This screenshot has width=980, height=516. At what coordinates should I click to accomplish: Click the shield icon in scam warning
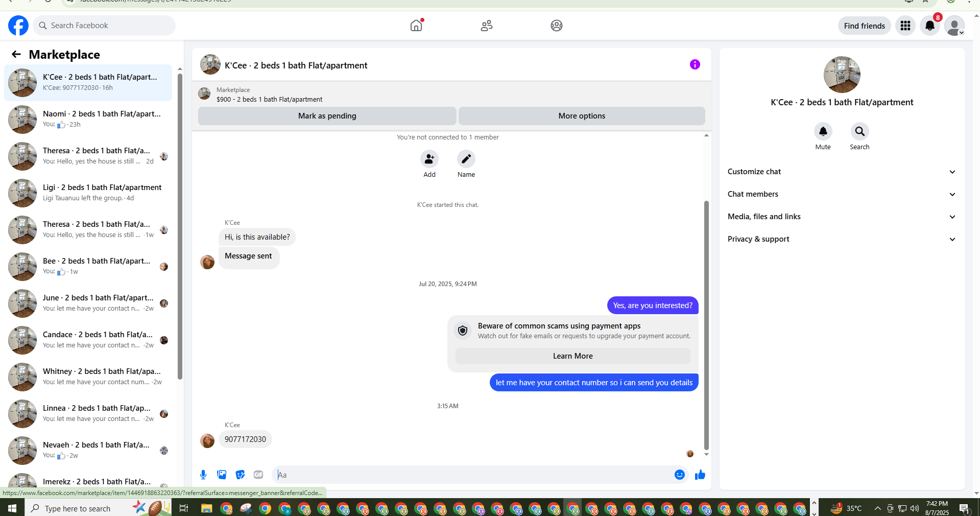pos(463,331)
